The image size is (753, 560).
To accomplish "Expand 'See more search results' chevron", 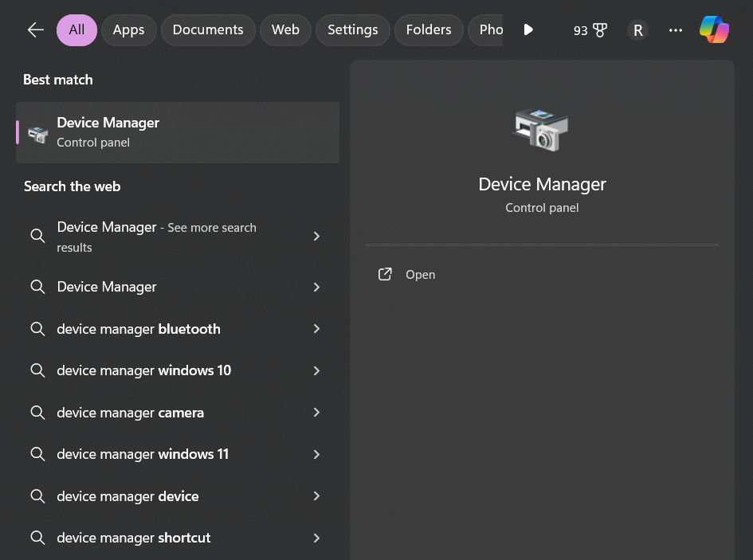I will [316, 236].
